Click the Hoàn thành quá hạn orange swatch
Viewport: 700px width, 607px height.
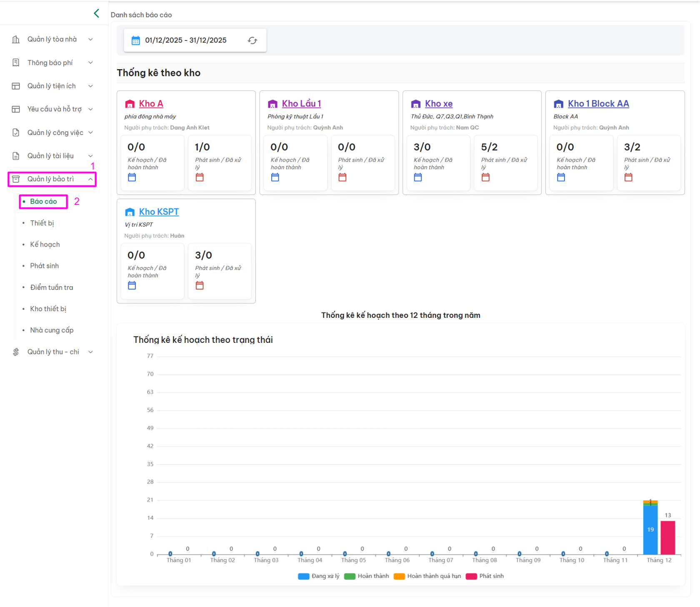tap(399, 576)
